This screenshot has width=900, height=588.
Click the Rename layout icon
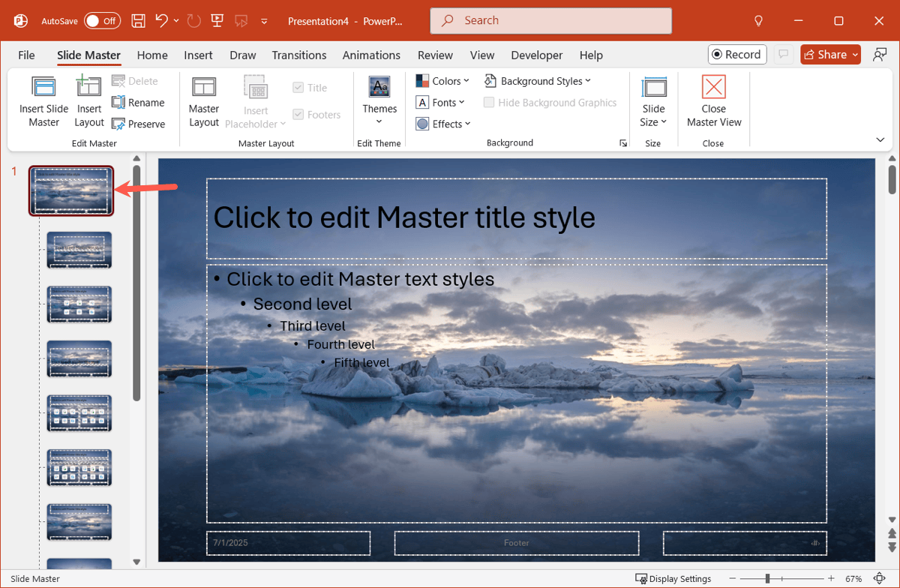(x=118, y=103)
